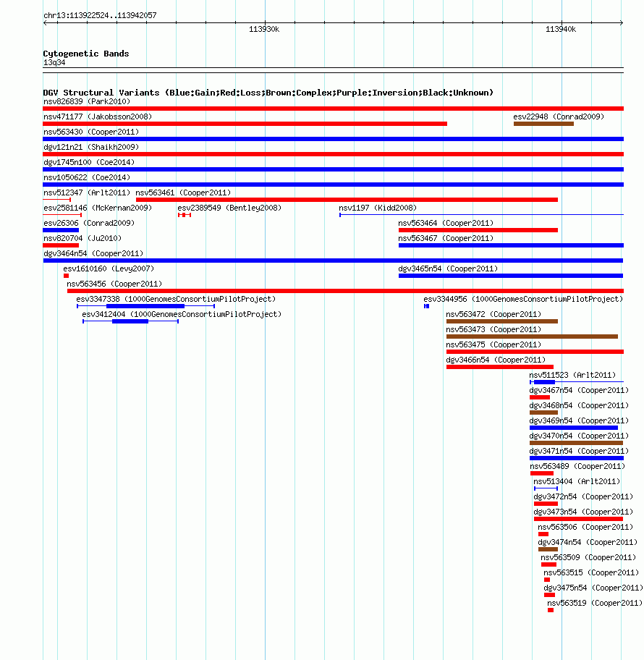Viewport: 644px width, 660px height.
Task: Open the nsv820704 (Ju2010) label
Action: [x=82, y=238]
